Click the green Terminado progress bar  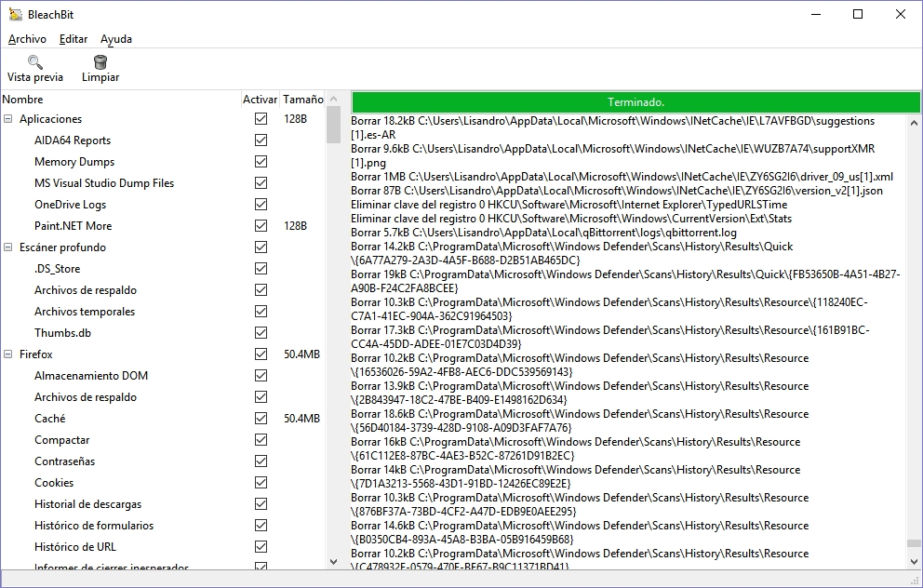635,101
